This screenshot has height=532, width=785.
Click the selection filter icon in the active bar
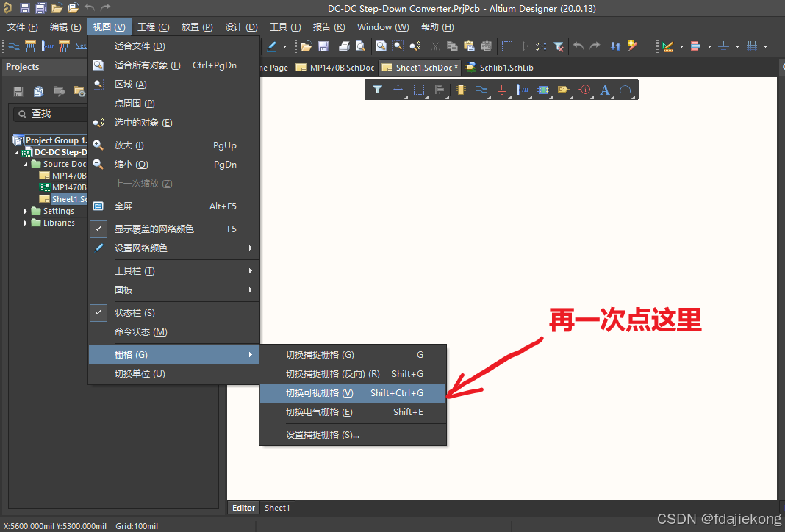click(x=378, y=90)
